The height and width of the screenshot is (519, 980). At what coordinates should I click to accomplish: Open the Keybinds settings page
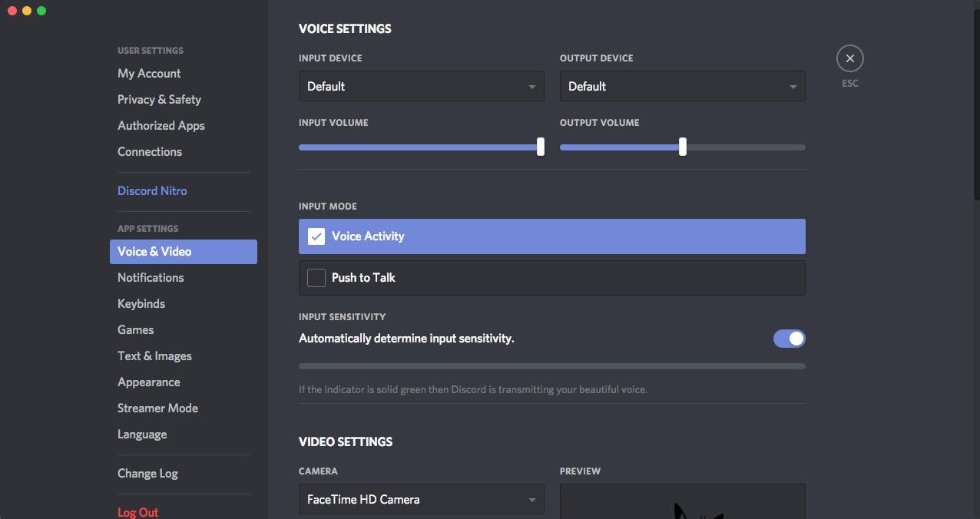pos(141,304)
